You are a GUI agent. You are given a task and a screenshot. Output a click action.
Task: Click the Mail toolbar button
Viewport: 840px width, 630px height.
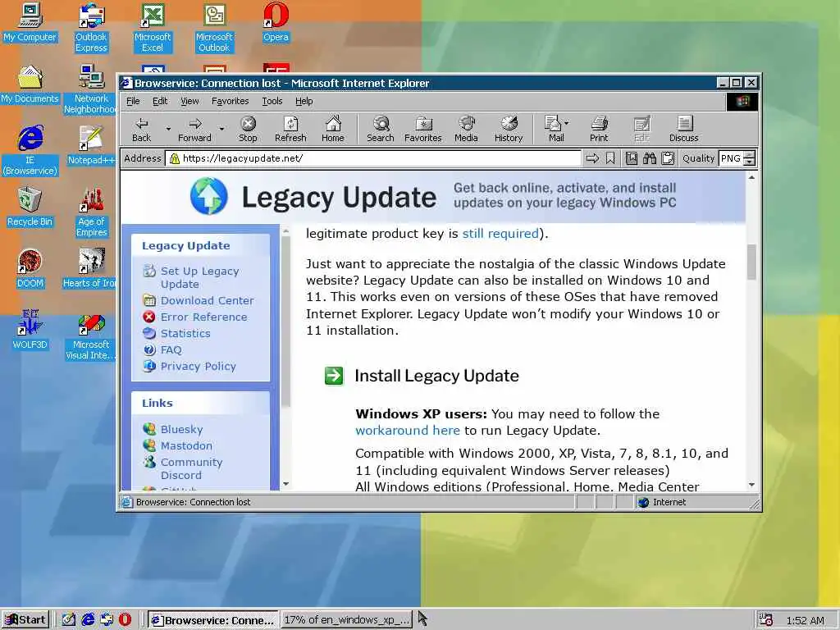554,129
